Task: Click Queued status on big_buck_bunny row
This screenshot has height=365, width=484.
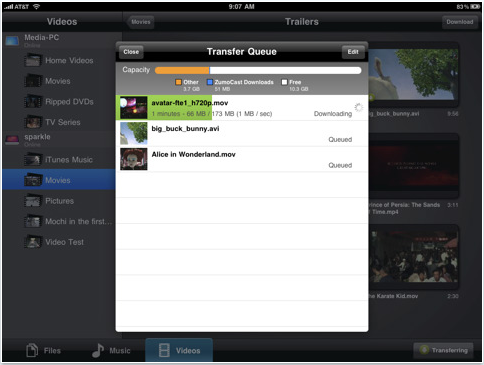Action: 340,140
